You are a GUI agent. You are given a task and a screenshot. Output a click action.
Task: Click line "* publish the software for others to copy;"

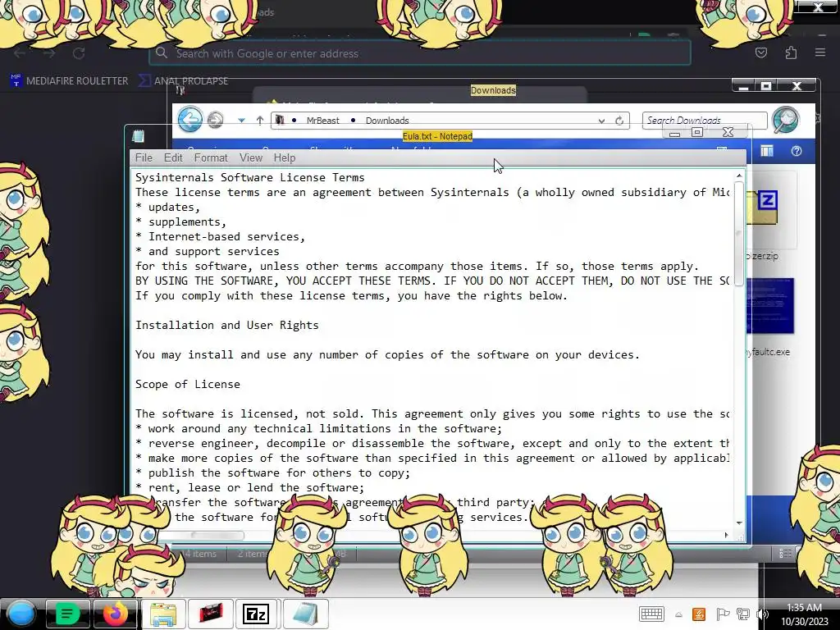(272, 472)
